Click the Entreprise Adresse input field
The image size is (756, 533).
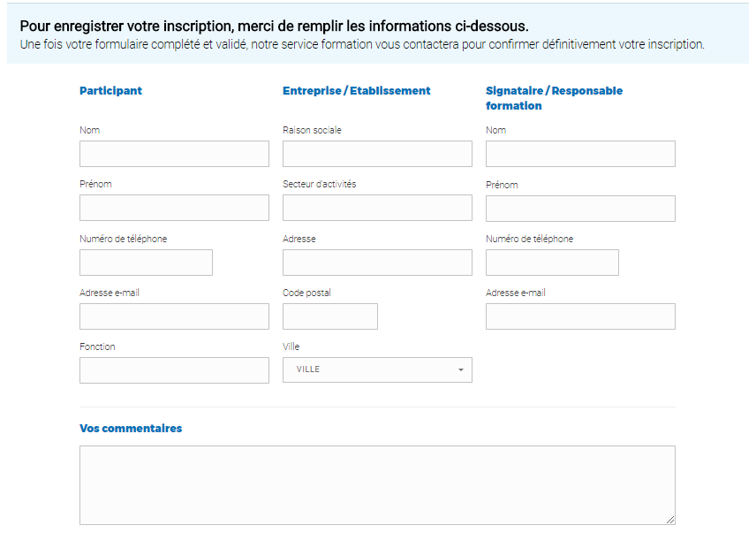[x=377, y=263]
